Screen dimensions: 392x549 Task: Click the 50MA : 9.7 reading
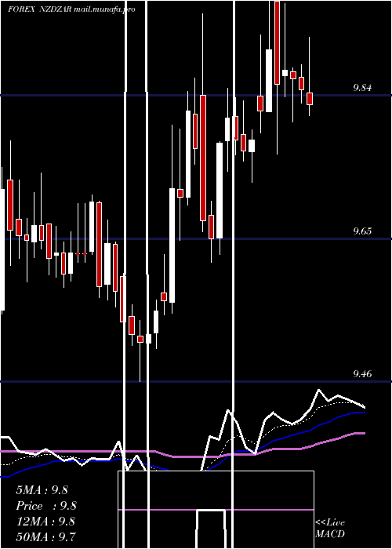pos(45,536)
